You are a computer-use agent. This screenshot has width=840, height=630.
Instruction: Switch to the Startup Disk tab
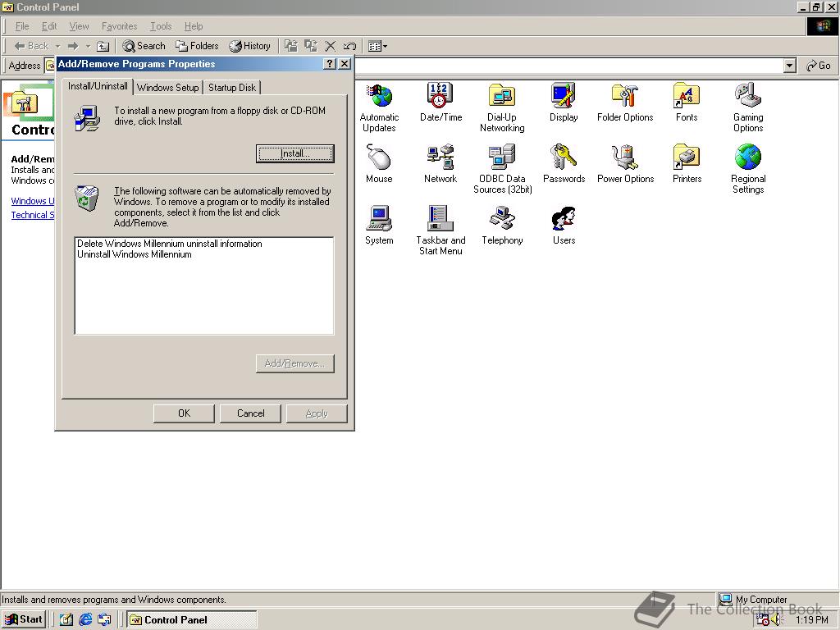pyautogui.click(x=232, y=87)
